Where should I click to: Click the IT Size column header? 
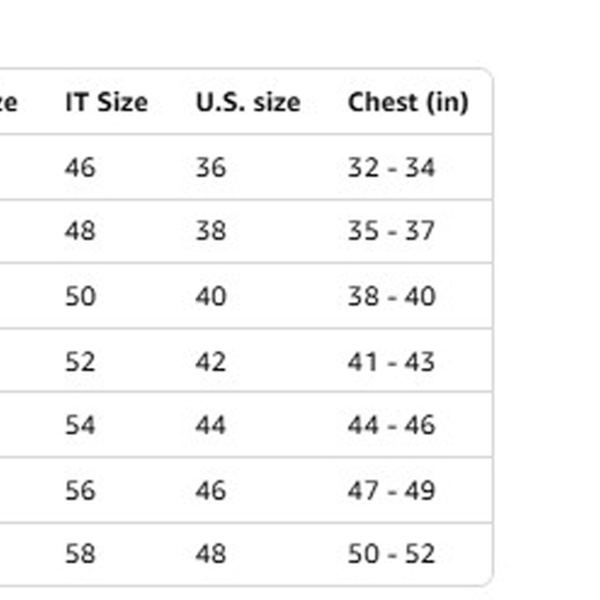click(x=106, y=102)
